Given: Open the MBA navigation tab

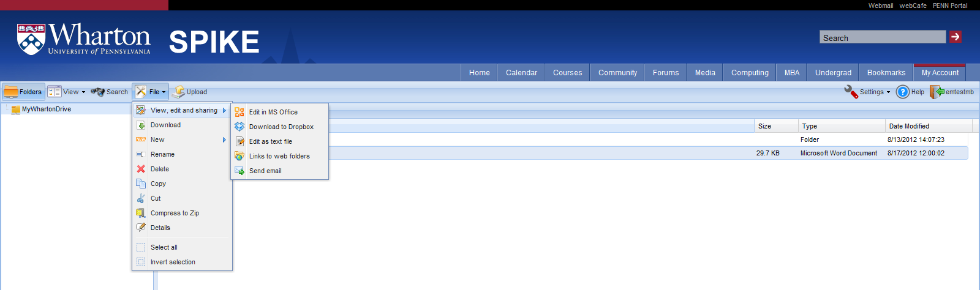Looking at the screenshot, I should point(792,72).
